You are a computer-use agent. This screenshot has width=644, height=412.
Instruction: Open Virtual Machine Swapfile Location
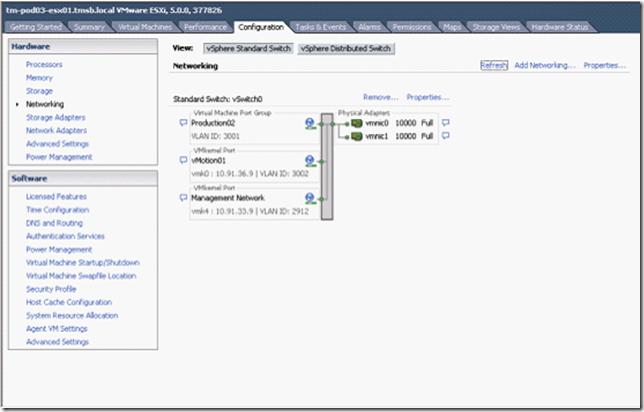coord(81,276)
